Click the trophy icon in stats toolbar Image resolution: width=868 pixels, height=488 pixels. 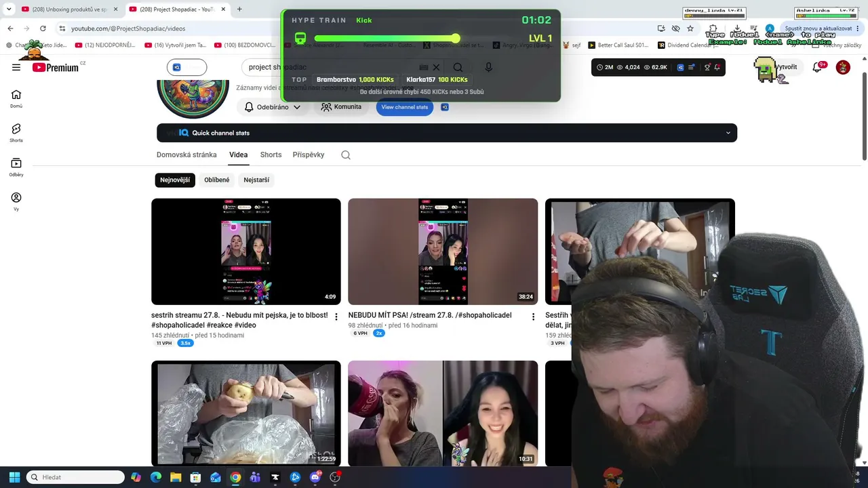click(707, 67)
